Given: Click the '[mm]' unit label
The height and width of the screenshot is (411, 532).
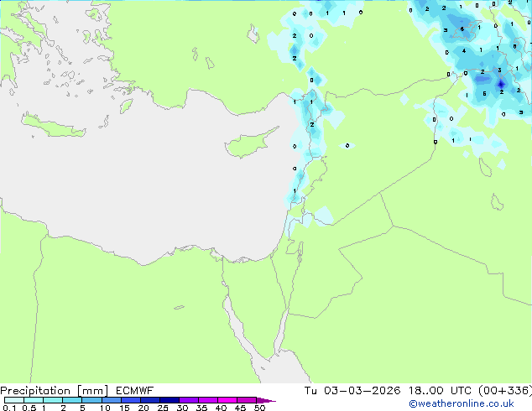Looking at the screenshot, I should [x=93, y=391].
